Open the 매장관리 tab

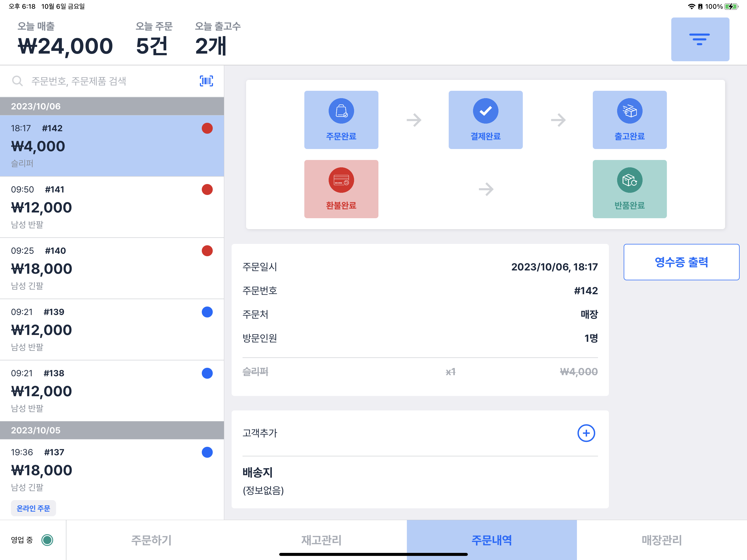coord(661,540)
